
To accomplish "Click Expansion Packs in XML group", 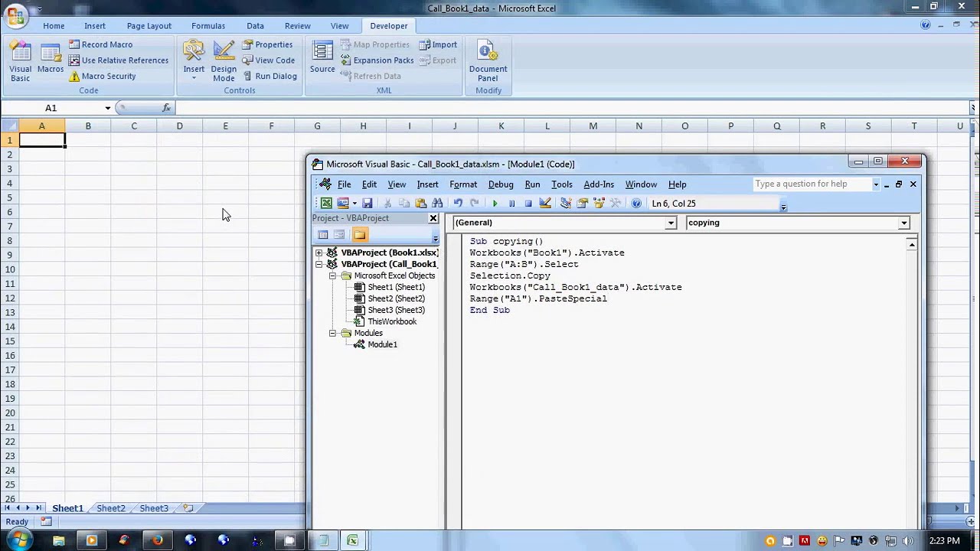I will (377, 60).
